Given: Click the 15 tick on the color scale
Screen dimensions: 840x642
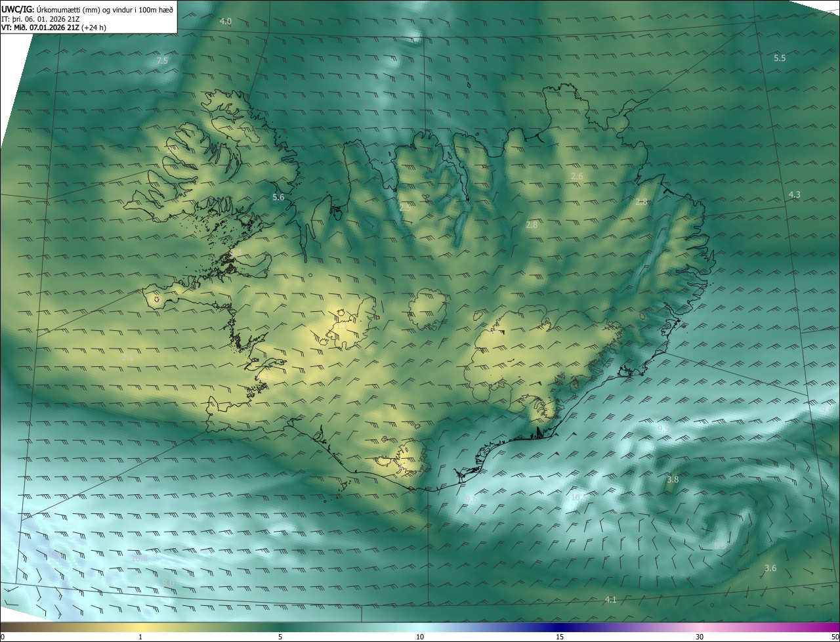Looking at the screenshot, I should point(560,637).
